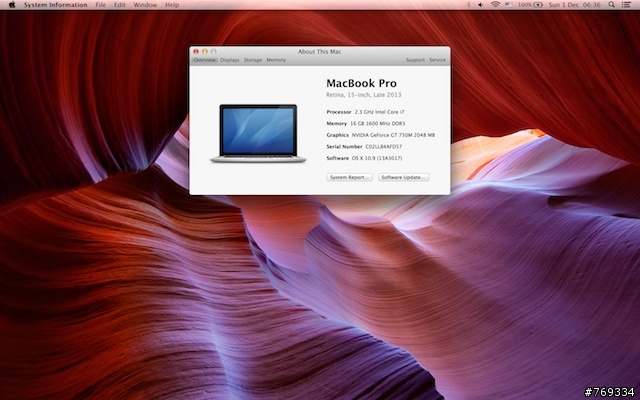
Task: Click the keyboard input flag icon
Action: coord(509,5)
